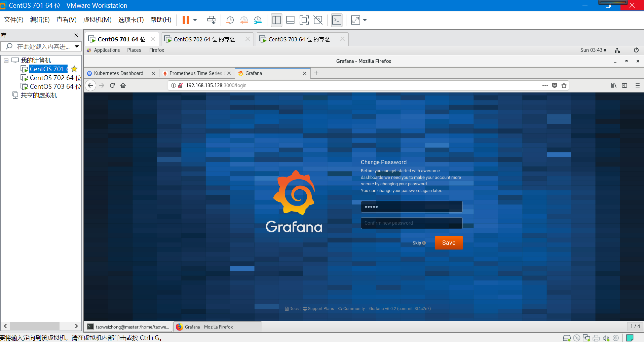Click the stretch guest display icon

point(355,20)
